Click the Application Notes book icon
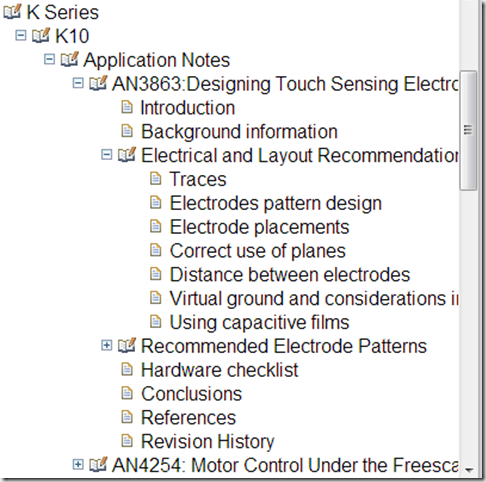The height and width of the screenshot is (482, 486). click(69, 59)
